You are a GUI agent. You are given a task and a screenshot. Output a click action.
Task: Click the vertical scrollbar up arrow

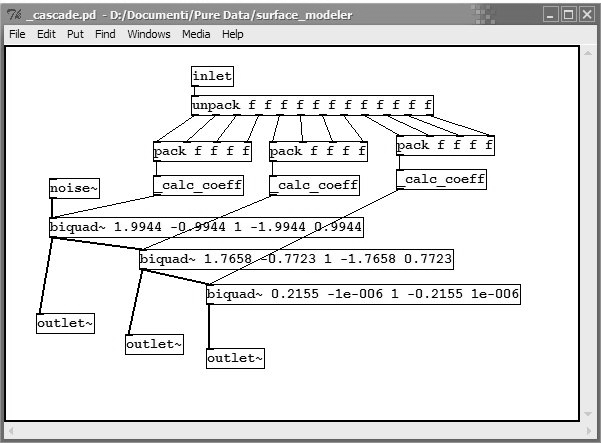[588, 53]
